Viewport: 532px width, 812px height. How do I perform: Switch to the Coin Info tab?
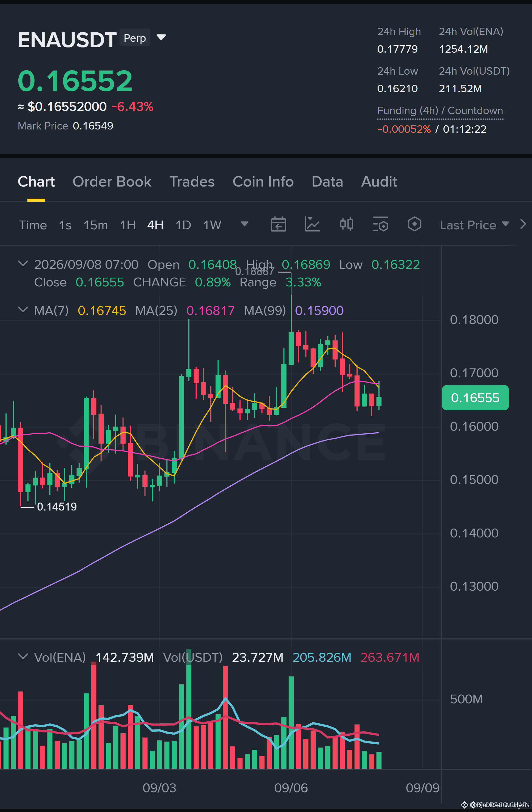[263, 182]
